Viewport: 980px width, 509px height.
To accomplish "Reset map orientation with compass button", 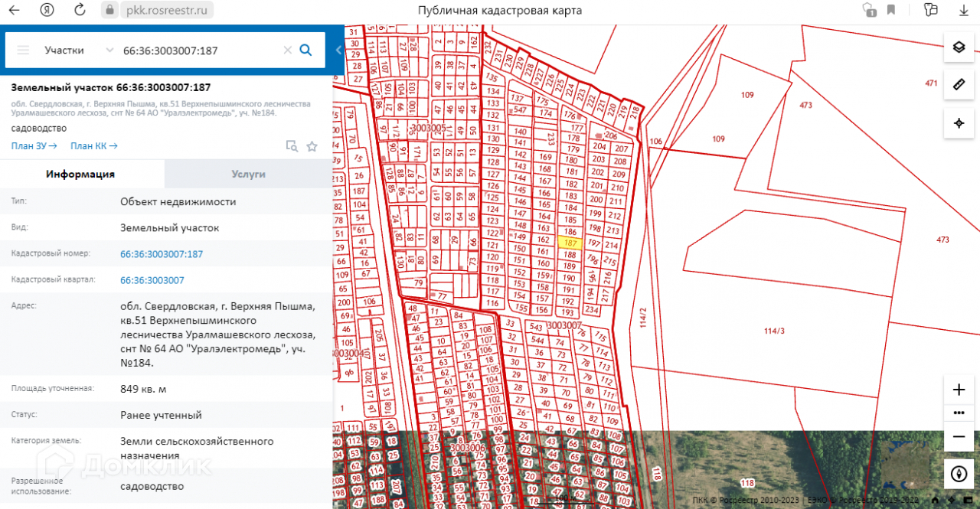I will pos(959,474).
